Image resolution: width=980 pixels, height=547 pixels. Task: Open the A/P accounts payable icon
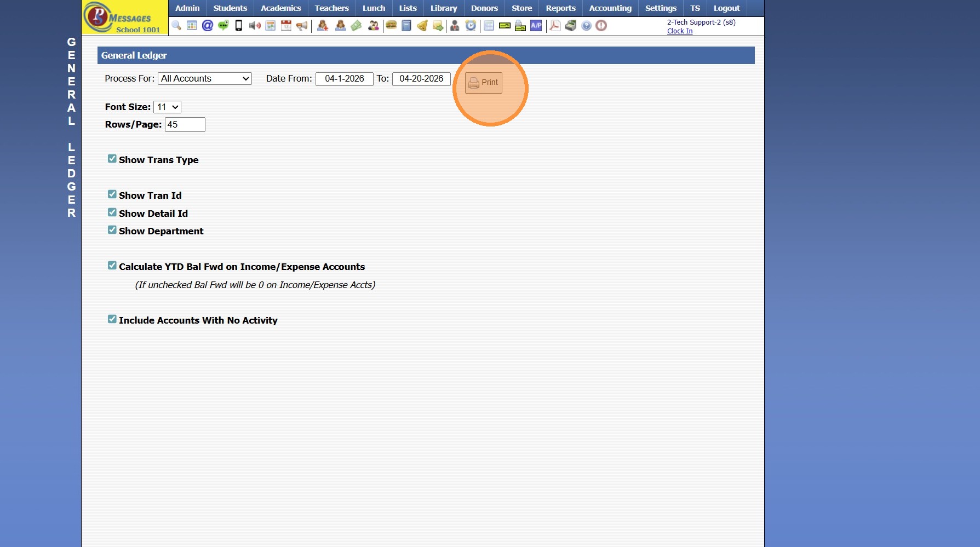click(x=536, y=26)
